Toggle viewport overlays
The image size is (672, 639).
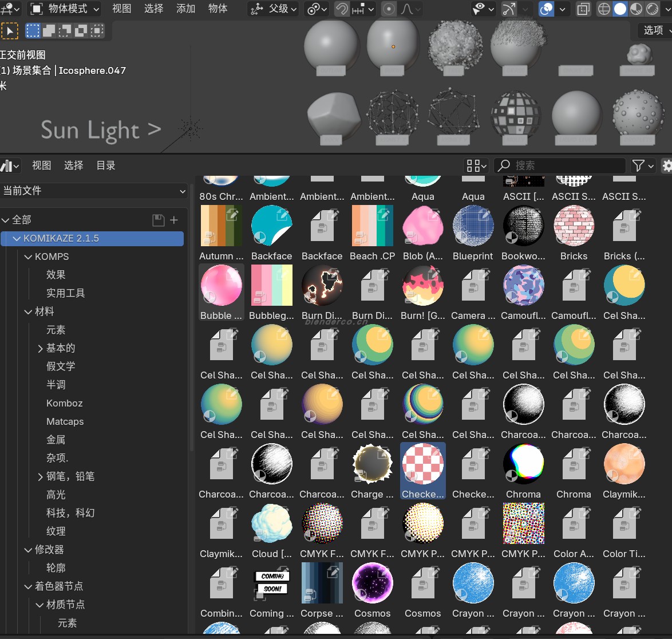coord(547,9)
